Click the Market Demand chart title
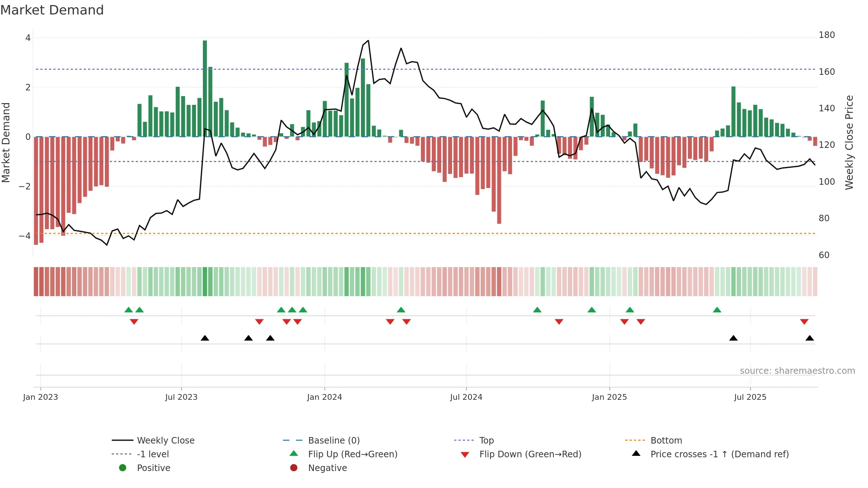 (x=52, y=10)
